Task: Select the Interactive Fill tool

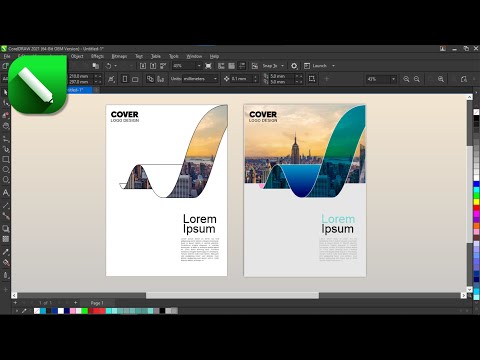Action: [6, 263]
